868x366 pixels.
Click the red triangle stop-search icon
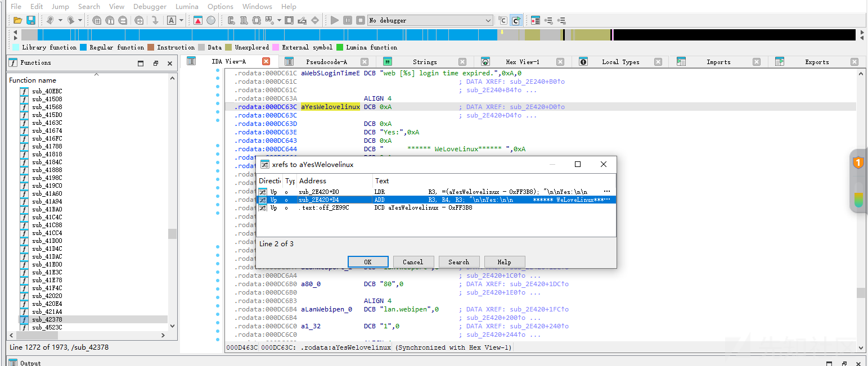[198, 20]
